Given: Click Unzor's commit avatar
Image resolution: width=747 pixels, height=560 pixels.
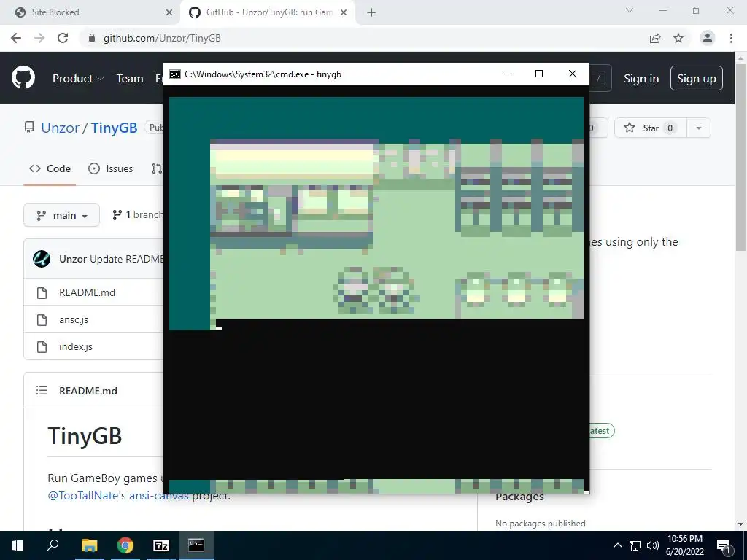Looking at the screenshot, I should pos(42,259).
